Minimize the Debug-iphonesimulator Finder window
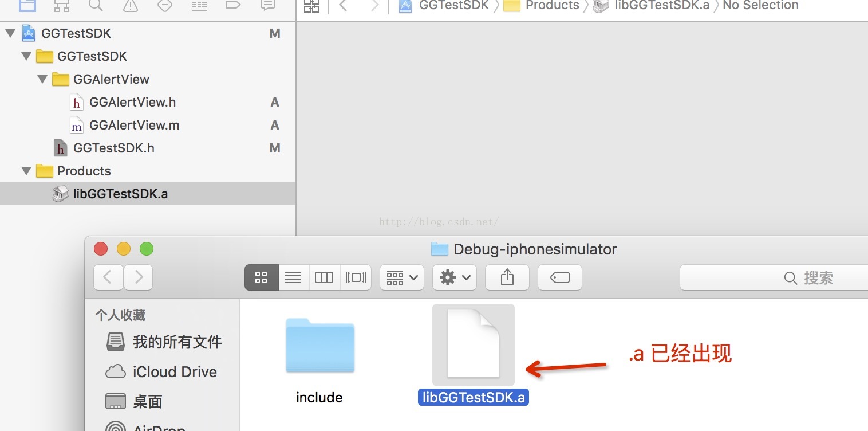 [124, 249]
